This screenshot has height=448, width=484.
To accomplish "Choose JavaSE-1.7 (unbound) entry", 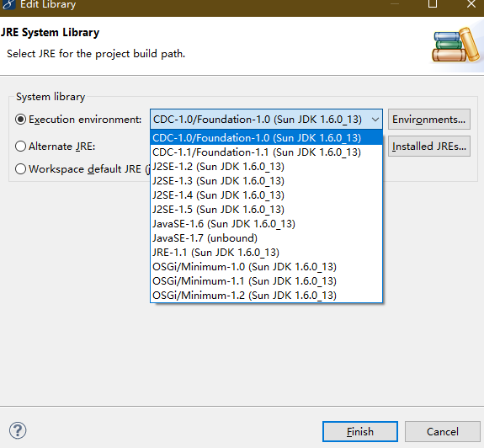I will pyautogui.click(x=266, y=238).
